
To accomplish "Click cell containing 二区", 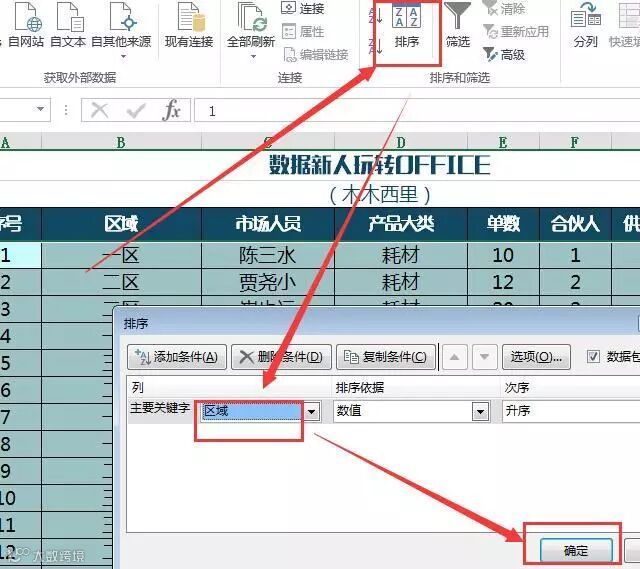I will pyautogui.click(x=121, y=282).
